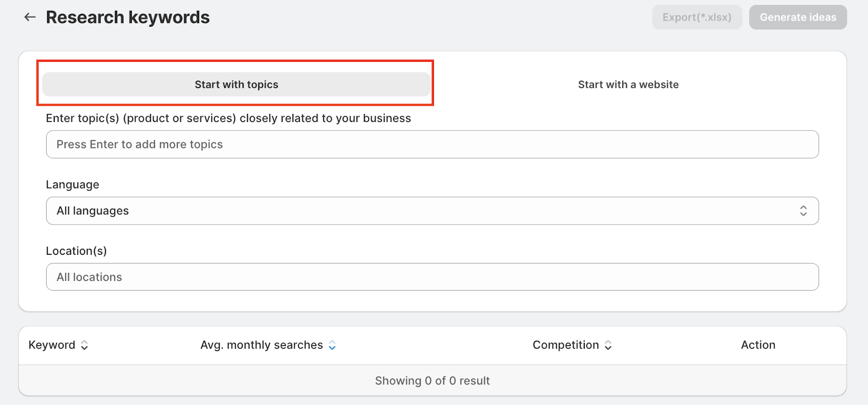Focus the 'Press Enter to add more topics' field

pyautogui.click(x=432, y=145)
